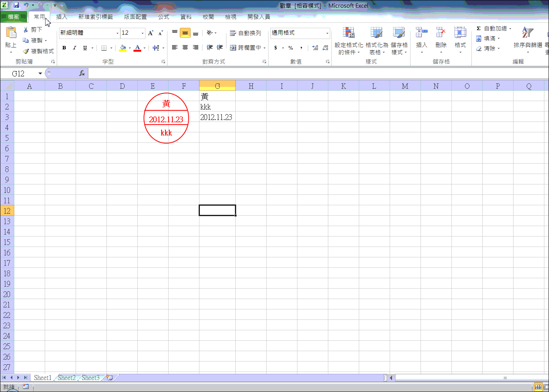Screen dimensions: 549x392
Task: Open the Developer (開發人員) tab
Action: (259, 17)
